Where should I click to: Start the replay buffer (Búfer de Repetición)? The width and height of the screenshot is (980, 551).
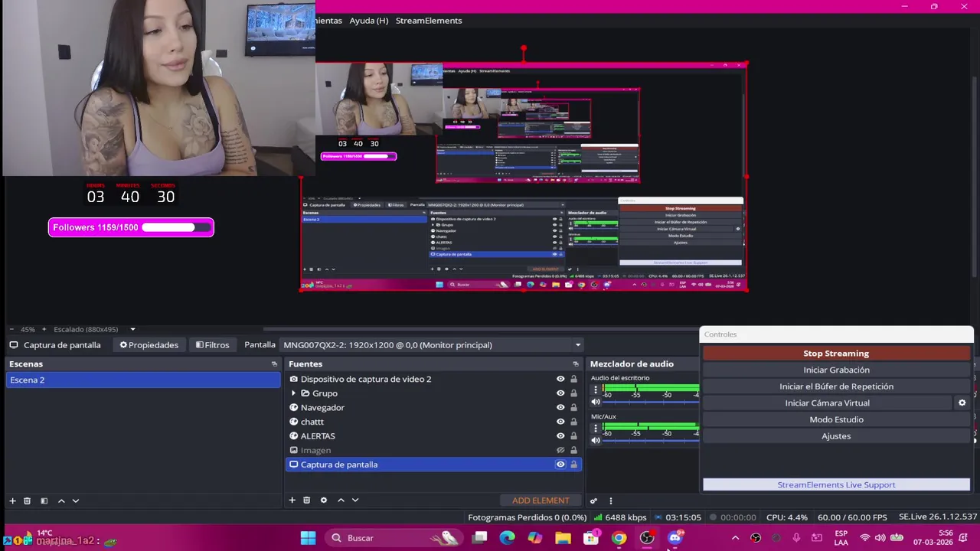tap(836, 386)
